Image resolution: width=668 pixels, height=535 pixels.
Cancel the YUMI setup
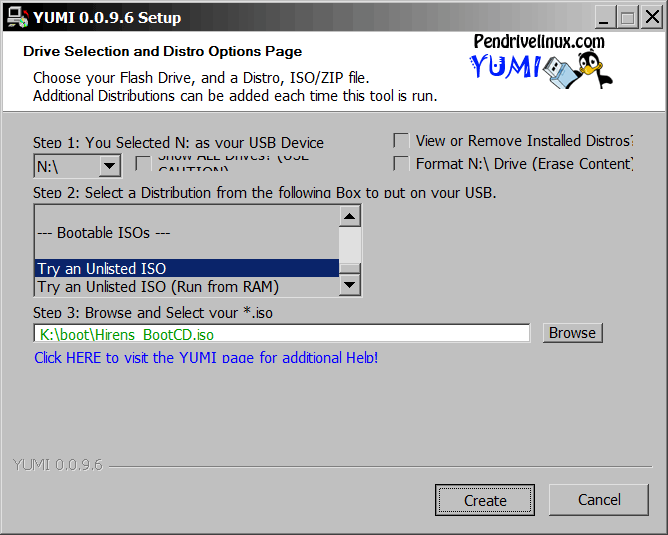599,500
